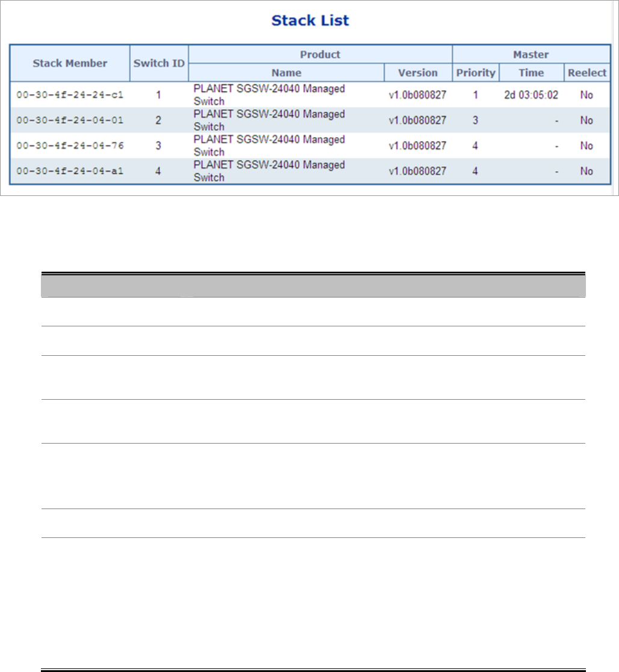Click version v1.0b080827 in Switch ID 3 row
This screenshot has height=672, width=619.
(x=417, y=145)
